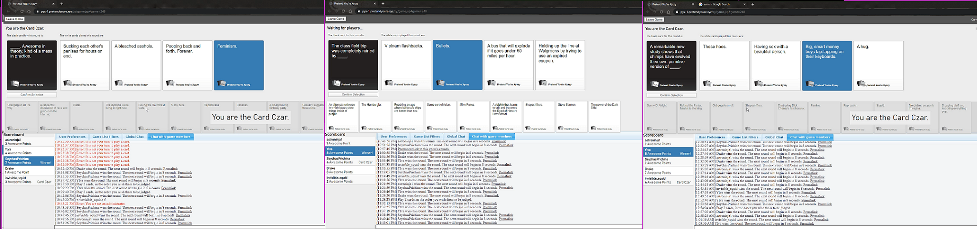Select the Mike Pence card in the hand
This screenshot has height=236, width=980.
tap(473, 116)
